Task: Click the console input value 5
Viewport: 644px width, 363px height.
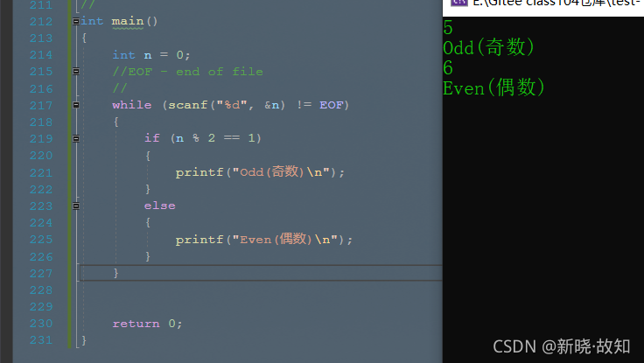Action: [448, 28]
